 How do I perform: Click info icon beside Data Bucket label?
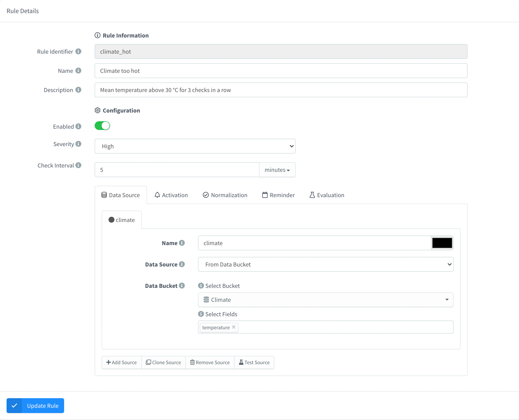(x=182, y=285)
